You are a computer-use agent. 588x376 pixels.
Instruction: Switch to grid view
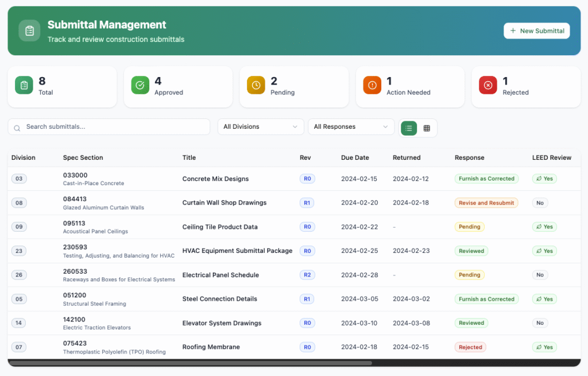(x=427, y=128)
